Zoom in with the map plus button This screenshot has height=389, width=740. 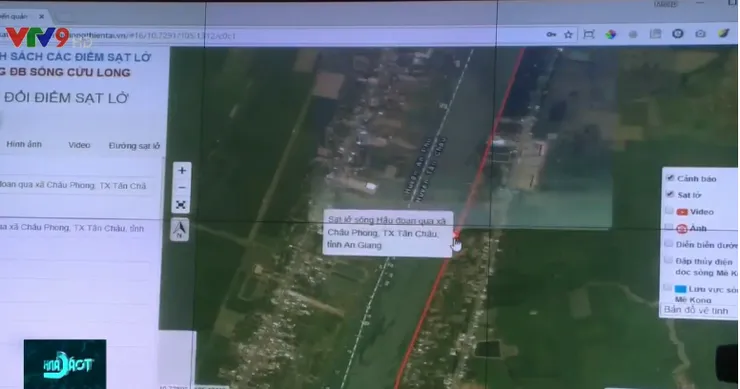[182, 170]
